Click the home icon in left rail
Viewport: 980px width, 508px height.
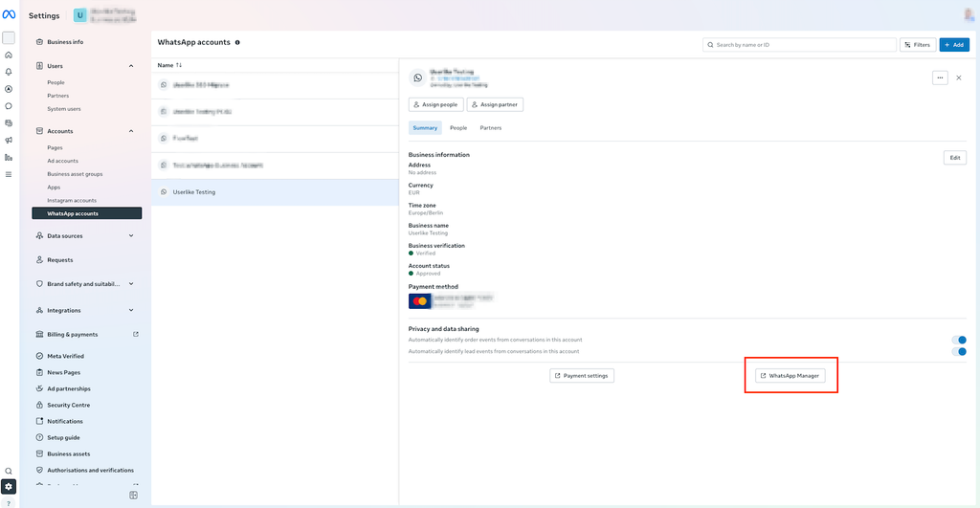click(x=8, y=55)
